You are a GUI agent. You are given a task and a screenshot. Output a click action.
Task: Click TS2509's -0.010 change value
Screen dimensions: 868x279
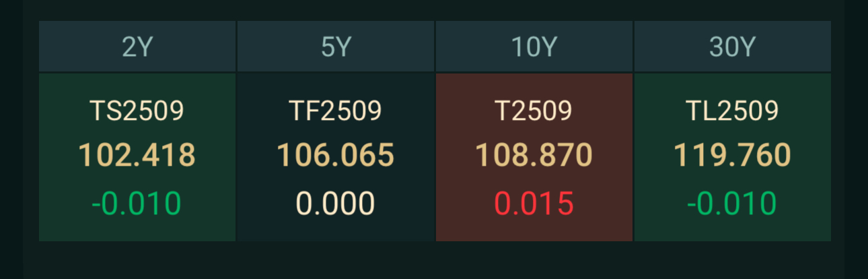137,204
